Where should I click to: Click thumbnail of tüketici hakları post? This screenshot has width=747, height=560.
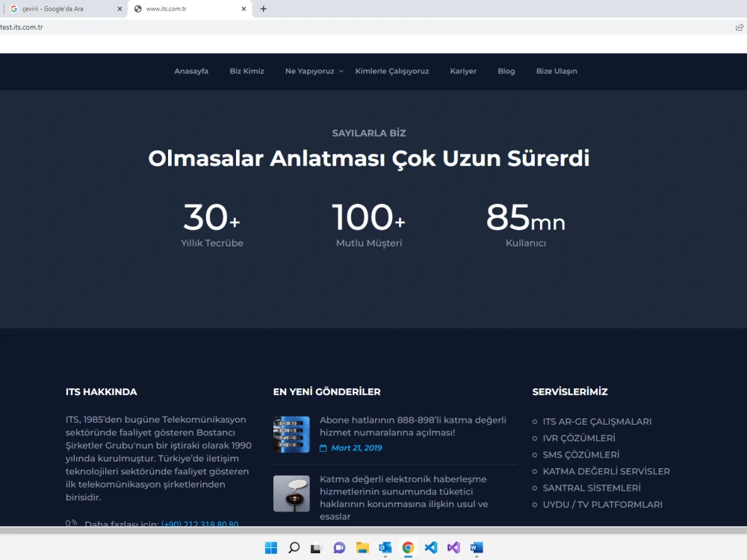[291, 494]
